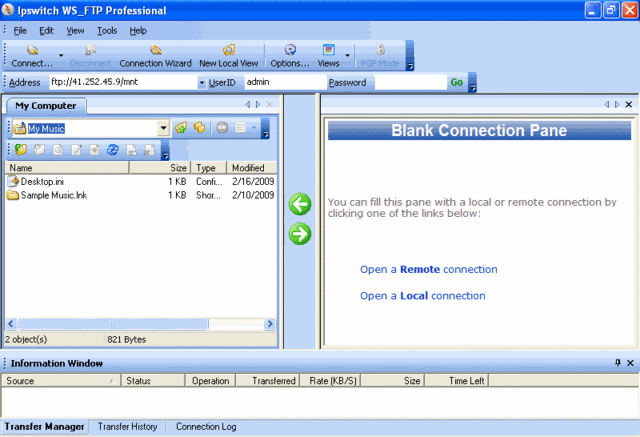
Task: Click the Execute file icon
Action: click(x=94, y=150)
